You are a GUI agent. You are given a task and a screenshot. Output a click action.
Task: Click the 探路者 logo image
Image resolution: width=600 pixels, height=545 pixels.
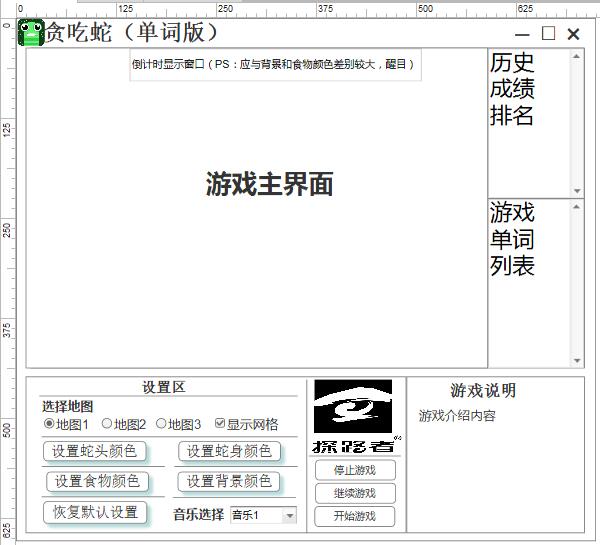(x=355, y=416)
